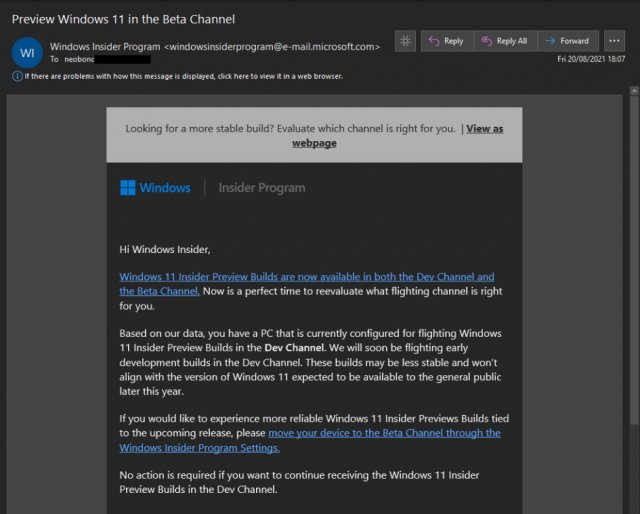Click the No action is required paragraph
Screen dimensions: 640x514
[299, 482]
